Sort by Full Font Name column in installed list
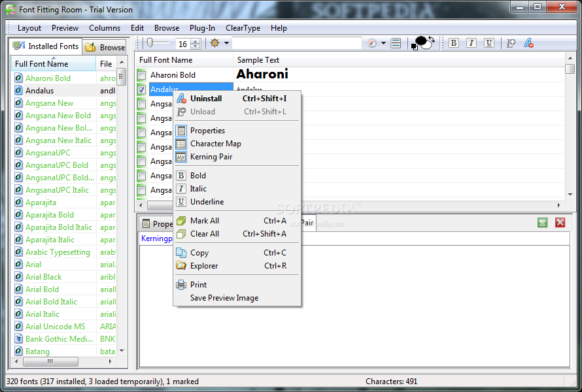 pos(54,64)
